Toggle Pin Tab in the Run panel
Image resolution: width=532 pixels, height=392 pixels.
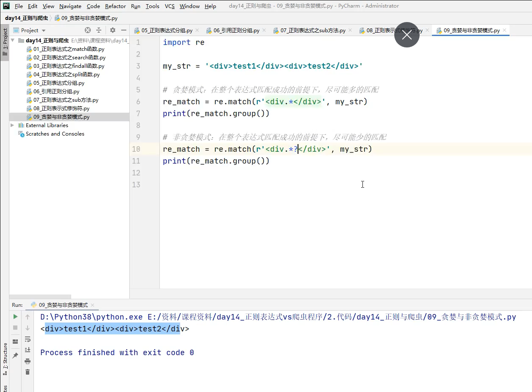tap(15, 355)
